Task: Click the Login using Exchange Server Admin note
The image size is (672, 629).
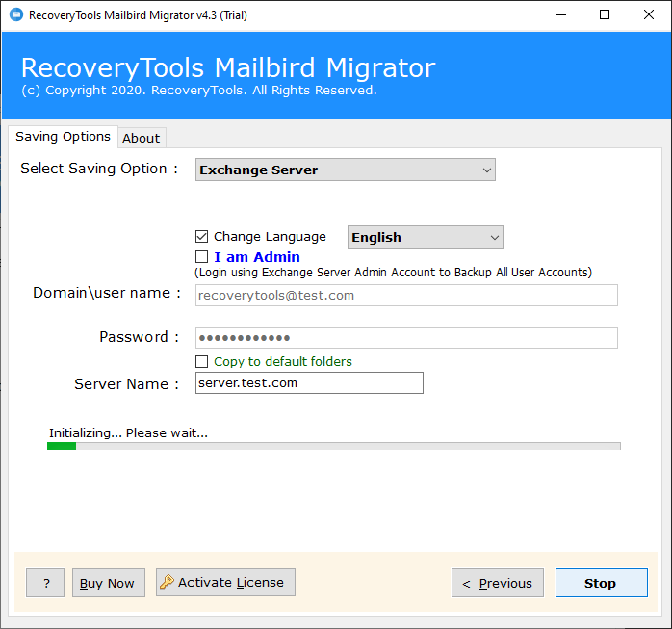Action: click(393, 273)
